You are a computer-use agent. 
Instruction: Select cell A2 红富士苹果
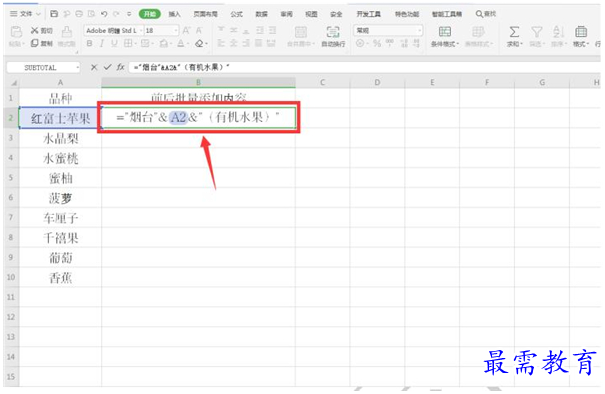tap(61, 118)
